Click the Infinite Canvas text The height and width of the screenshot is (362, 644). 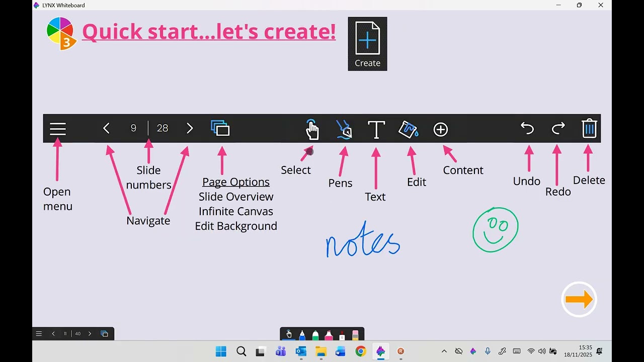(236, 211)
